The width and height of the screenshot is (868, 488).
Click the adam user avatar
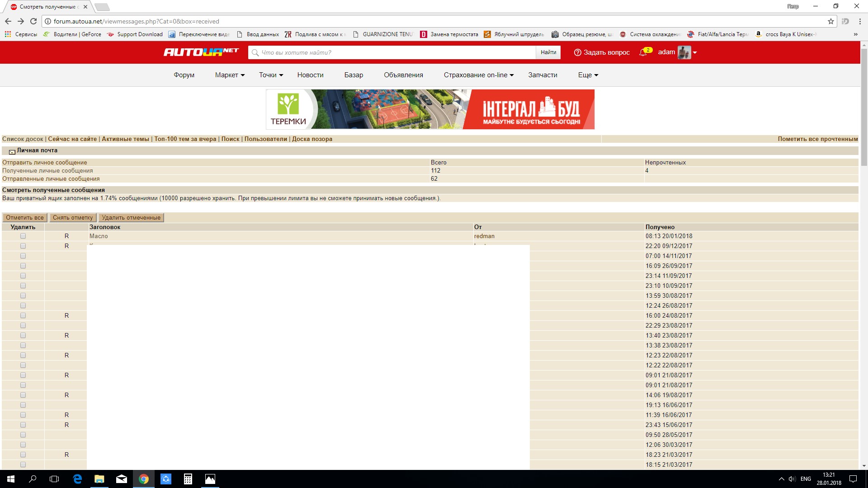(x=684, y=52)
